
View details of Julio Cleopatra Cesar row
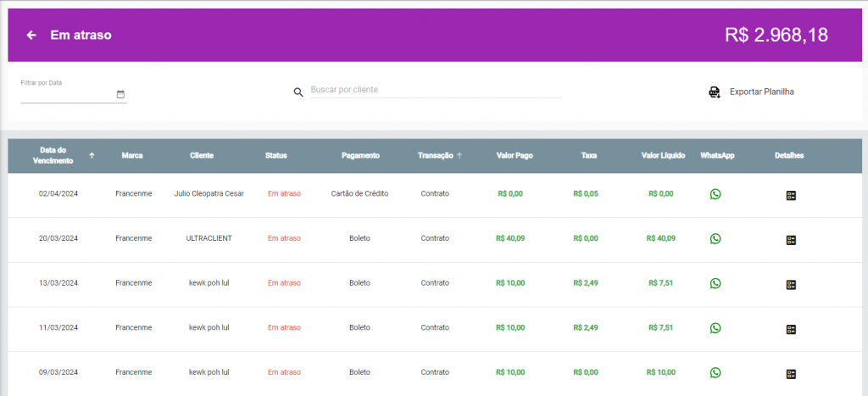coord(791,196)
